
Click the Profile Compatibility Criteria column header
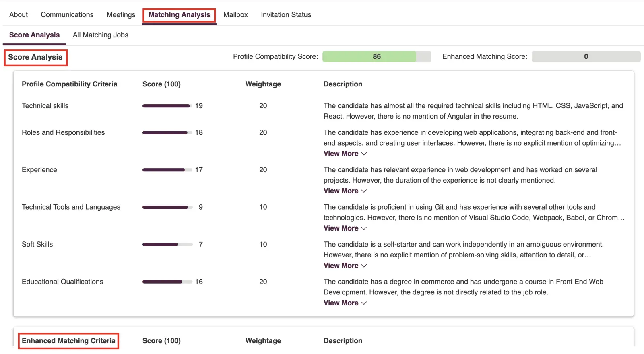coord(70,84)
